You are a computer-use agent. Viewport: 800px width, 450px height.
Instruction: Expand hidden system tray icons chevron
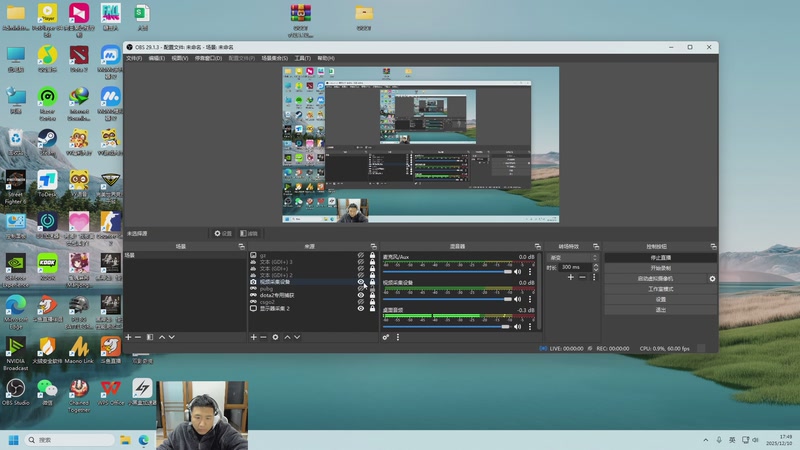(x=706, y=440)
